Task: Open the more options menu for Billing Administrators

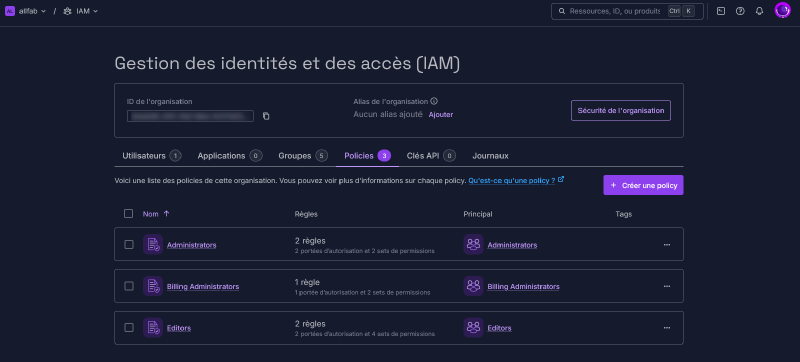Action: (666, 286)
